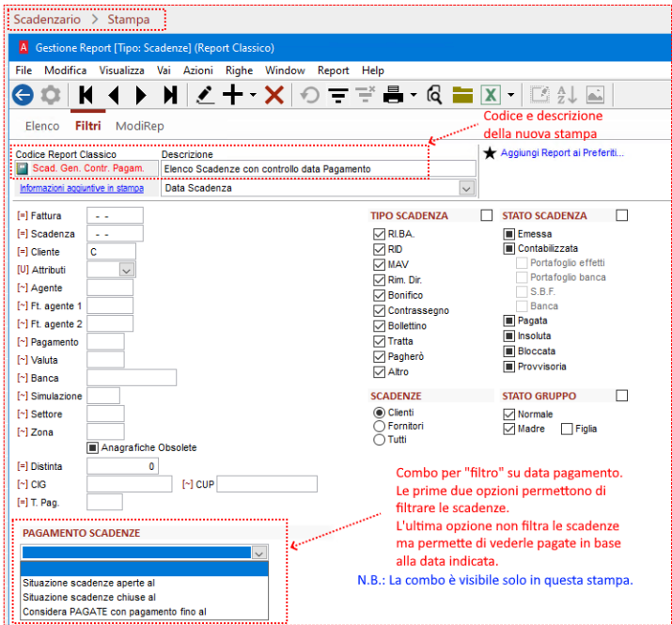Jump to last record icon
The image size is (672, 625).
(x=170, y=95)
